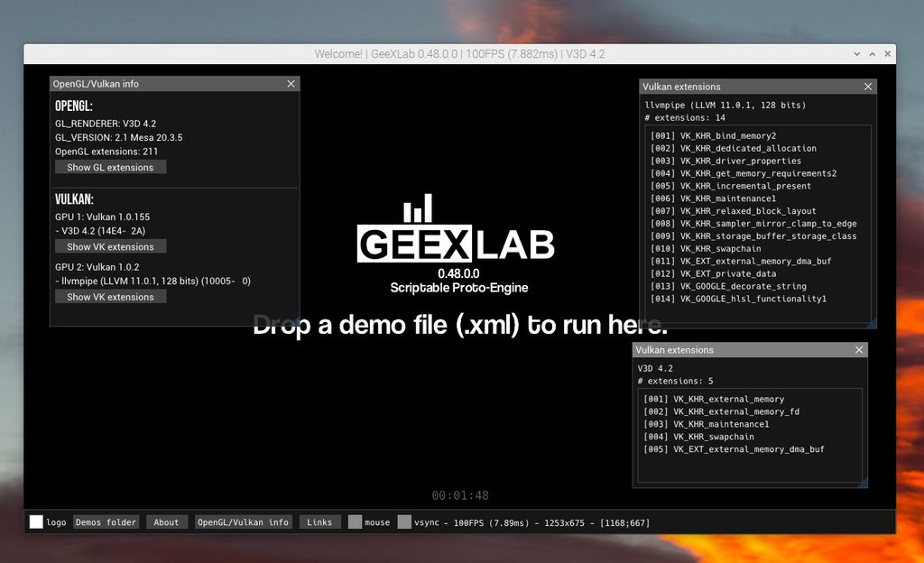Select the VK_KHR_storage_buffer_storage_class row
This screenshot has height=563, width=924.
pyautogui.click(x=753, y=236)
